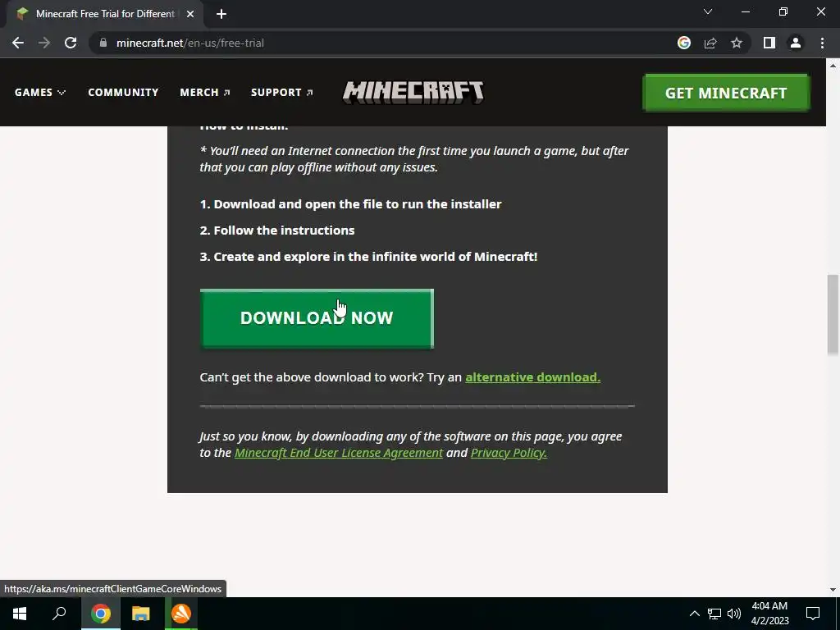Screen dimensions: 840x630
Task: Open Windows taskbar search
Action: tap(59, 614)
